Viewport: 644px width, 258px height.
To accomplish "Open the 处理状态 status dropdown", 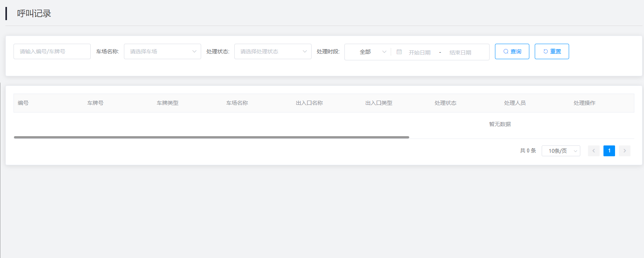I will pyautogui.click(x=273, y=51).
